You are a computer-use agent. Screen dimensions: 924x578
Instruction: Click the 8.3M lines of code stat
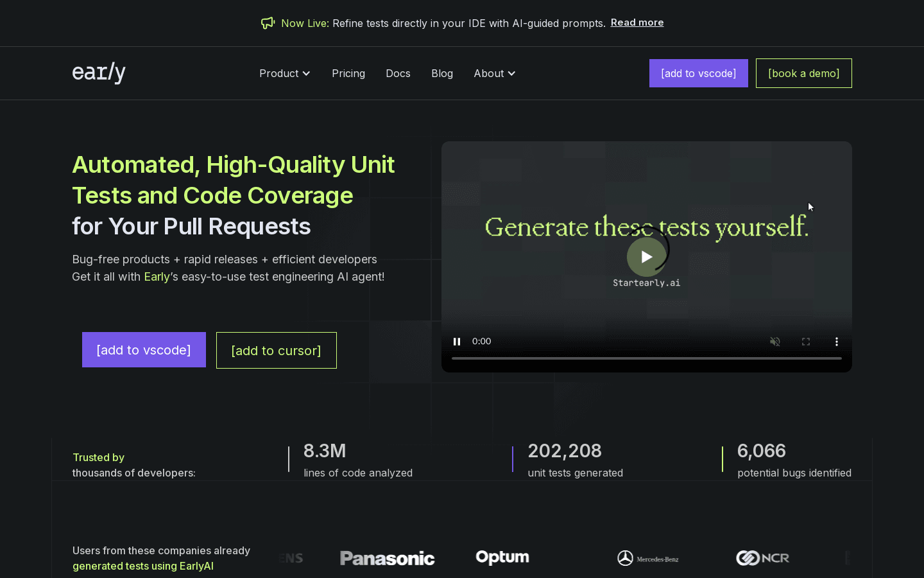[358, 460]
